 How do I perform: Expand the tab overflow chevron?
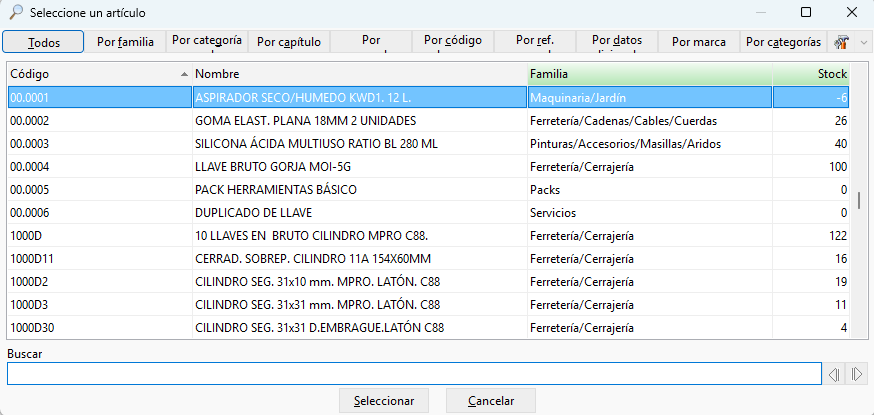pos(864,42)
